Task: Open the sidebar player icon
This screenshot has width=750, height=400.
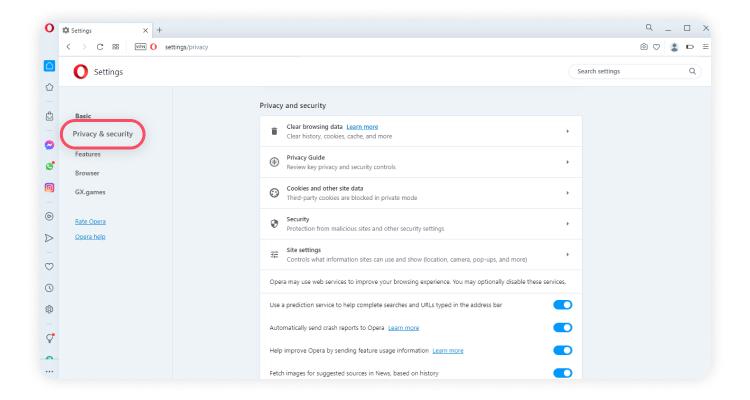Action: [49, 216]
